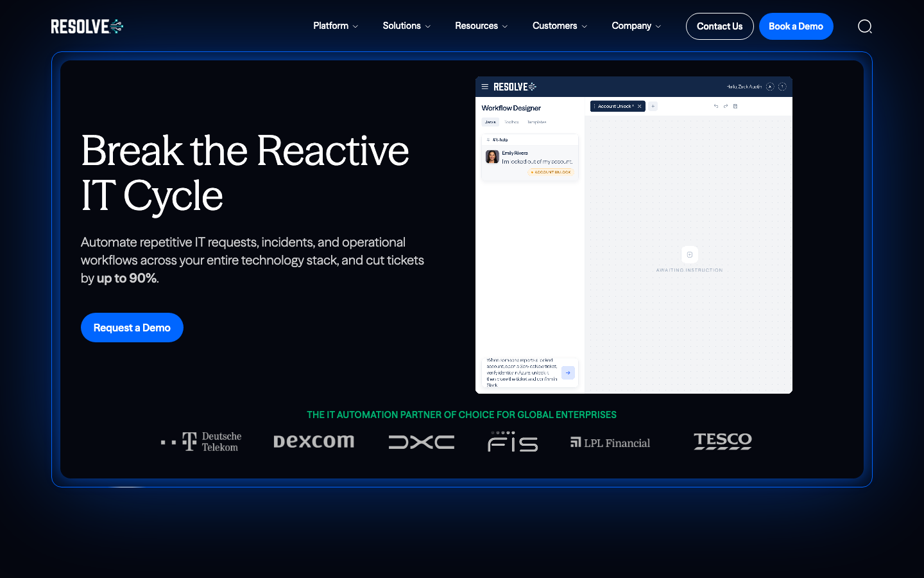
Task: Click the undo arrow in Workflow Designer toolbar
Action: pyautogui.click(x=716, y=106)
